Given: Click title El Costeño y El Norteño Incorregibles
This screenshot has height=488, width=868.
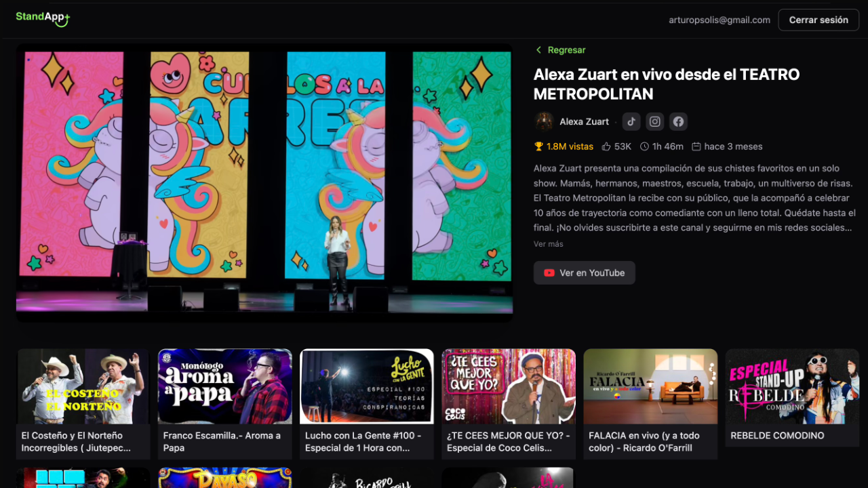Looking at the screenshot, I should click(76, 442).
